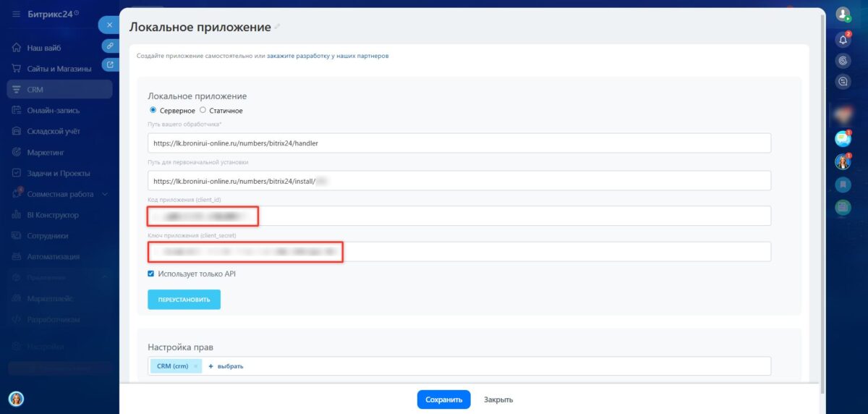The height and width of the screenshot is (414, 868).
Task: Click the bookmark icon in right bar
Action: pos(843,185)
